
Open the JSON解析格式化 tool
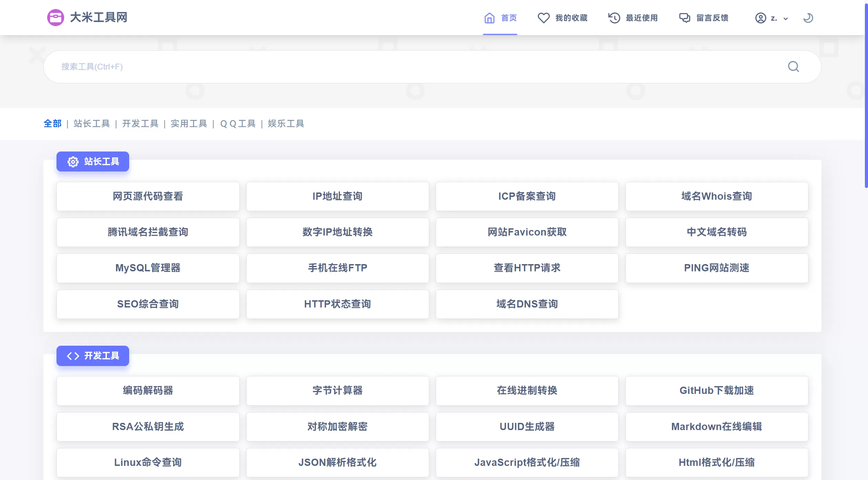[338, 462]
